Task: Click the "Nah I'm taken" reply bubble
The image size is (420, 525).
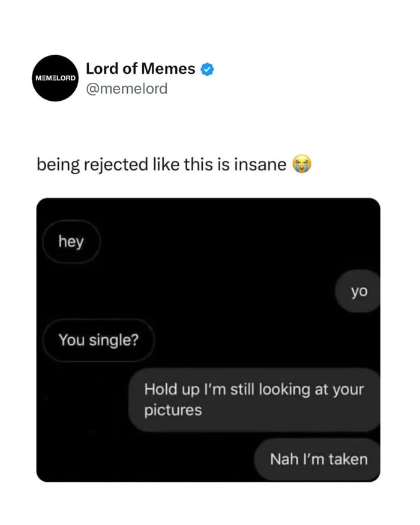Action: 318,459
